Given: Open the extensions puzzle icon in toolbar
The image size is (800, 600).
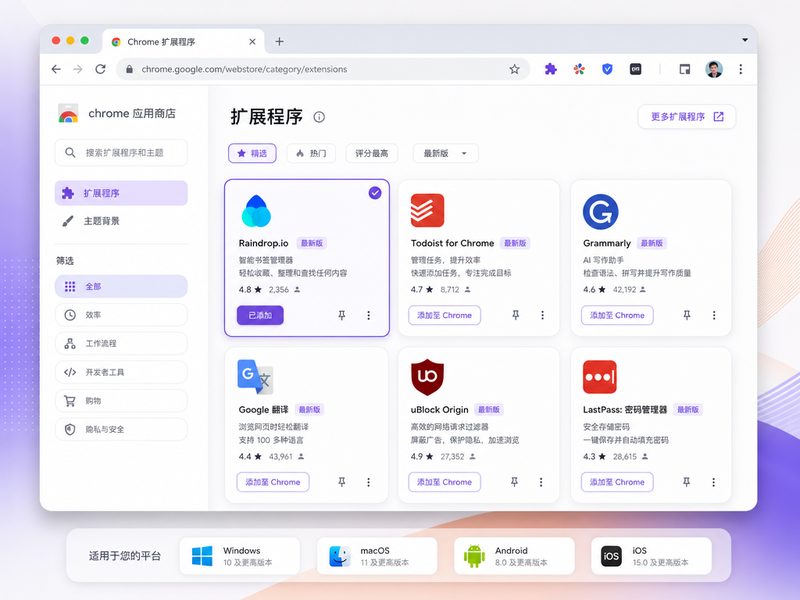Looking at the screenshot, I should tap(551, 69).
